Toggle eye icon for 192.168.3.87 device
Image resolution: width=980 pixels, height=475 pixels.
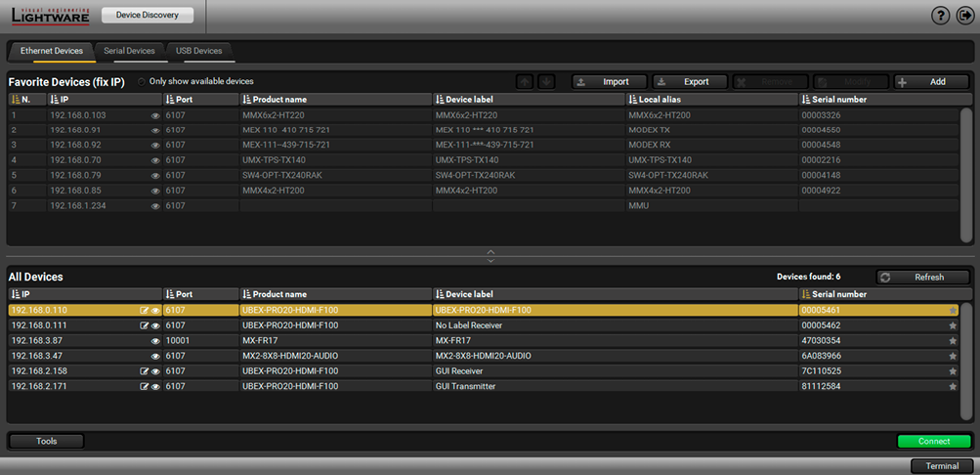click(155, 341)
